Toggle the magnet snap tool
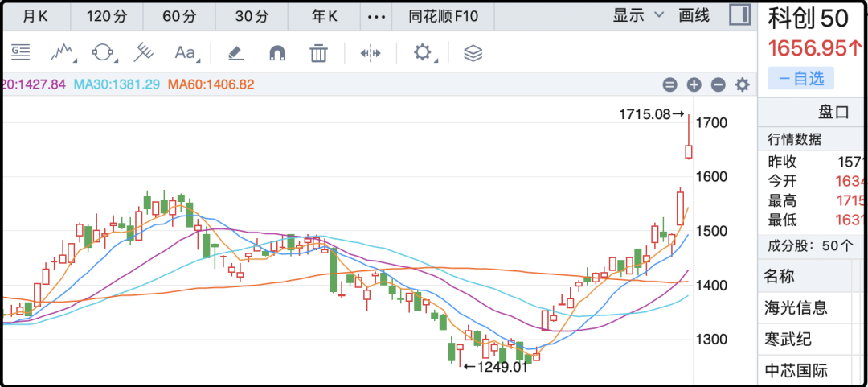868x387 pixels. [277, 52]
